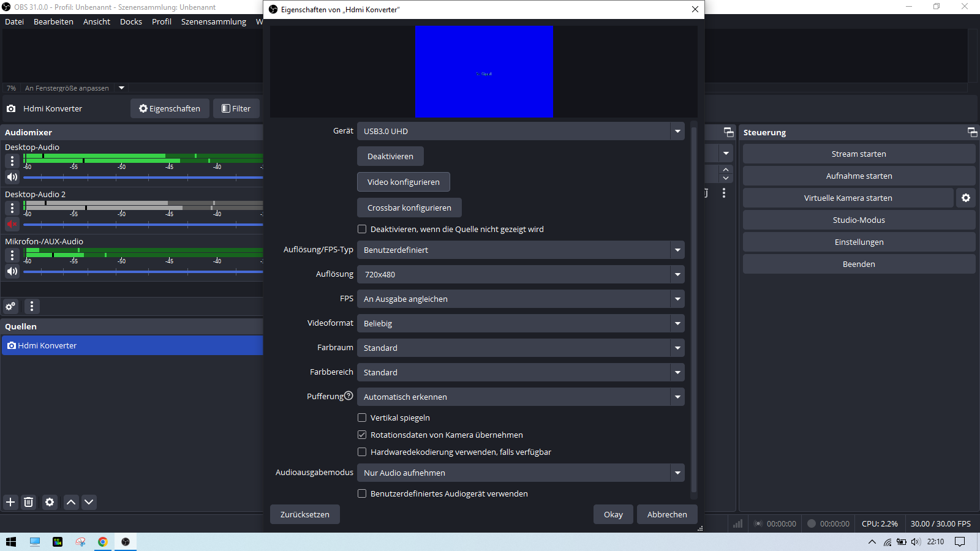Select Hdmi Konverter source in Quellen list
The image size is (980, 551).
132,345
